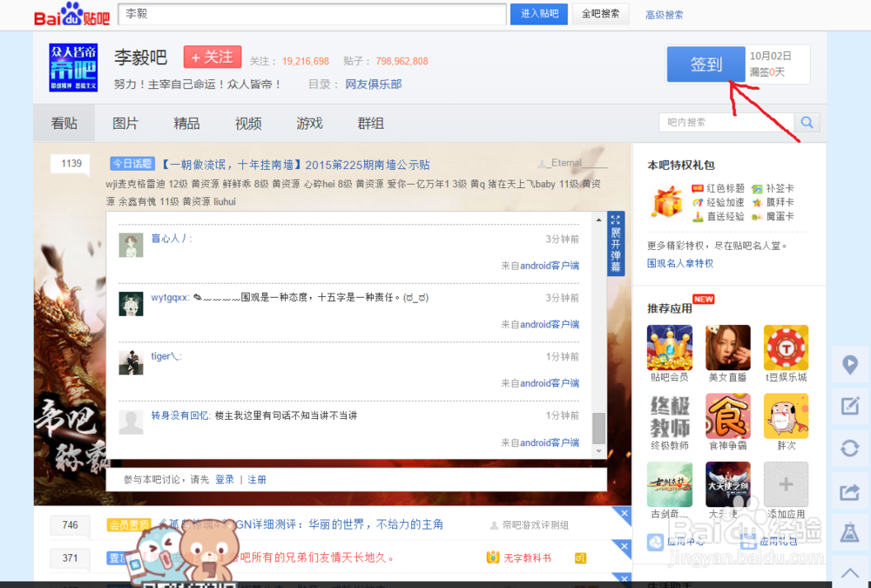Click the 添加应用 plus icon
This screenshot has height=588, width=871.
[x=786, y=484]
